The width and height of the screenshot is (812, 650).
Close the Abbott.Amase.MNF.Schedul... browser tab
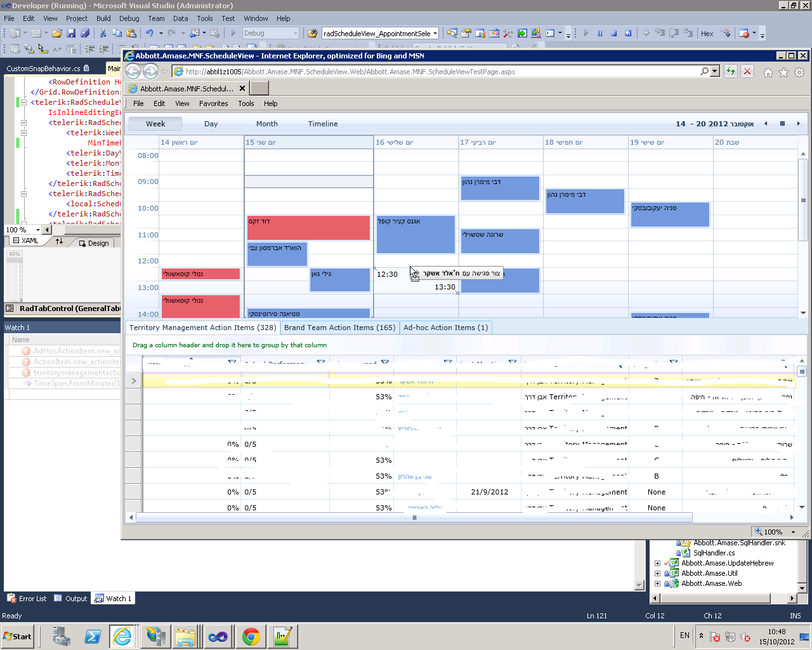(242, 88)
